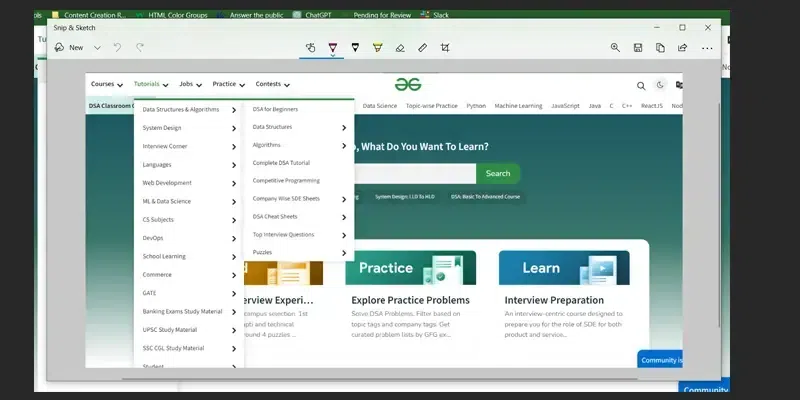800x400 pixels.
Task: Copy the snip to clipboard
Action: click(x=660, y=47)
